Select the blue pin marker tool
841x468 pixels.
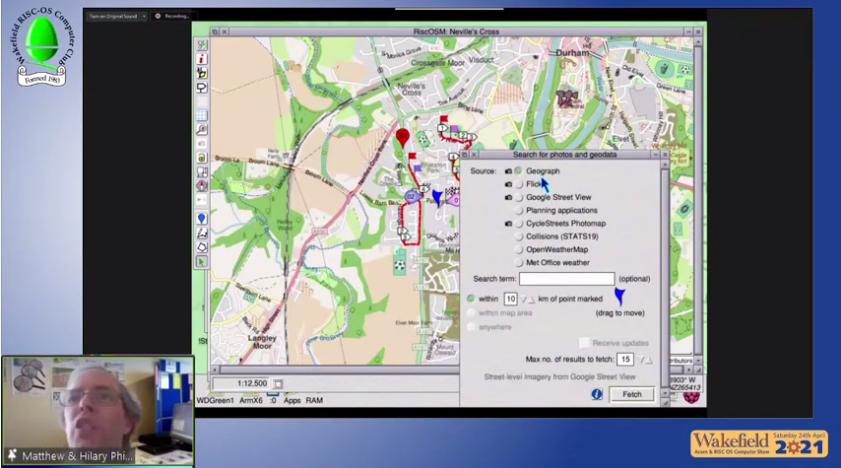click(x=202, y=219)
